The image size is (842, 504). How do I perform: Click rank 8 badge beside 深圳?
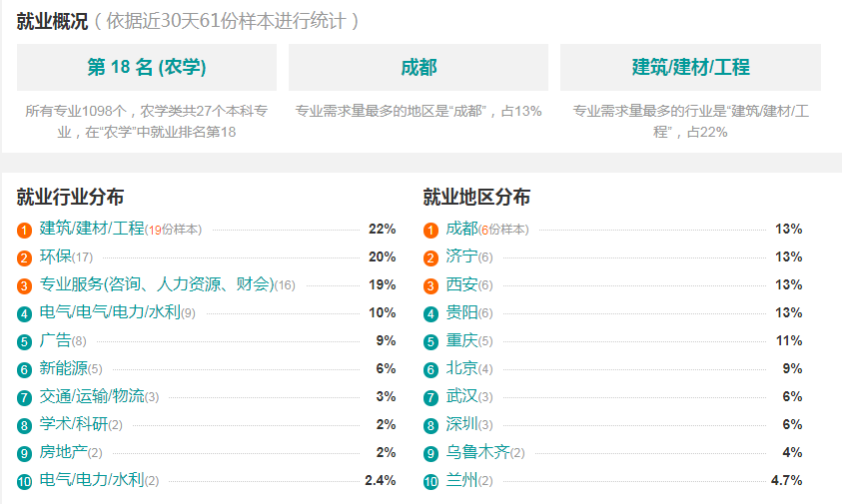pos(430,425)
